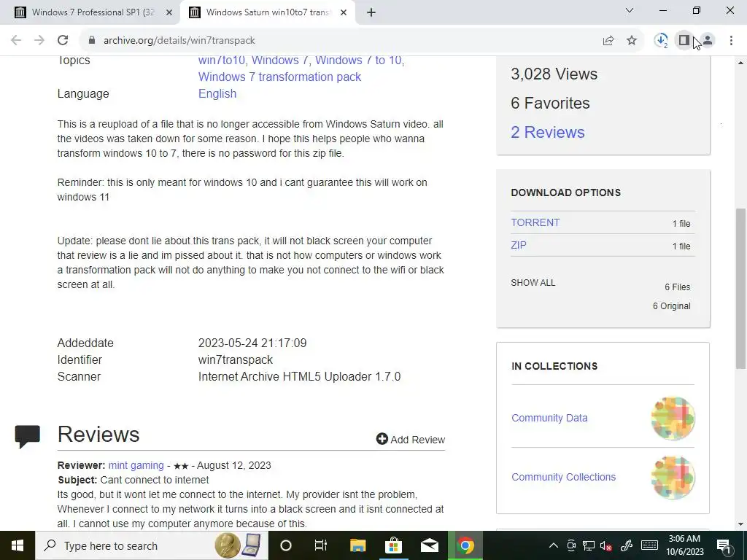This screenshot has height=560, width=747.
Task: Open Mail app from taskbar
Action: pyautogui.click(x=429, y=545)
